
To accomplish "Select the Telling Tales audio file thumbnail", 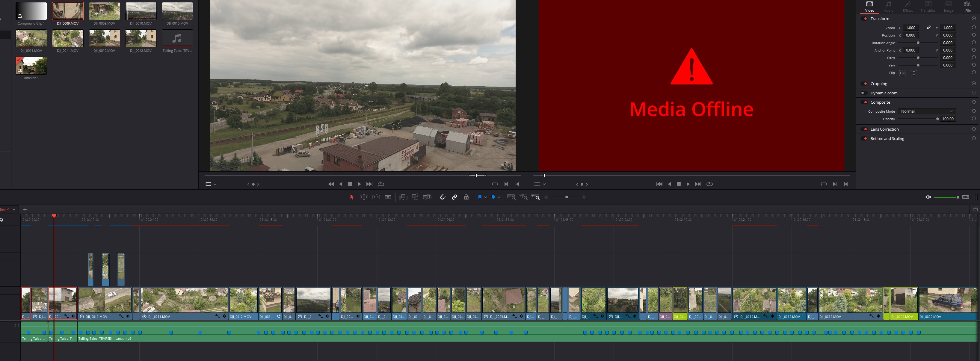I will [x=177, y=38].
